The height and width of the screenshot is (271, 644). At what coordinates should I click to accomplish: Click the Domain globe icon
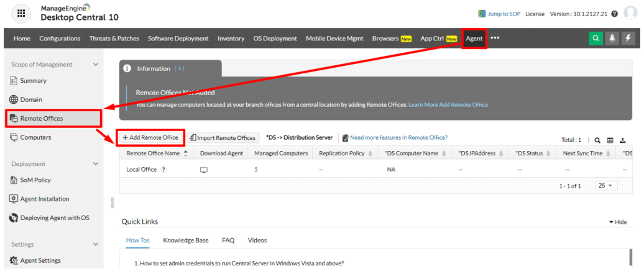(13, 99)
